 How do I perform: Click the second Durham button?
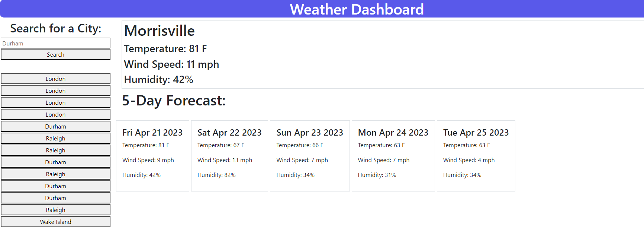55,162
